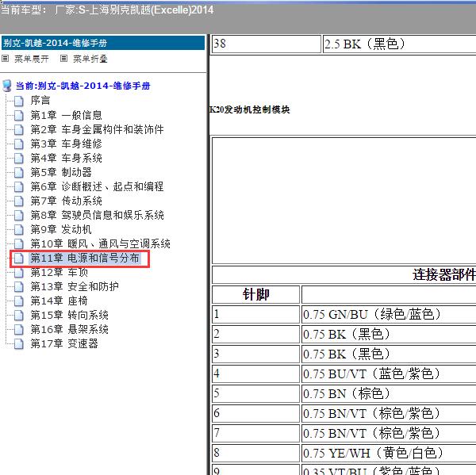Click the 别克-凯越-2014-维修手册 blue header
Screen dimensions: 476x475
pyautogui.click(x=103, y=43)
